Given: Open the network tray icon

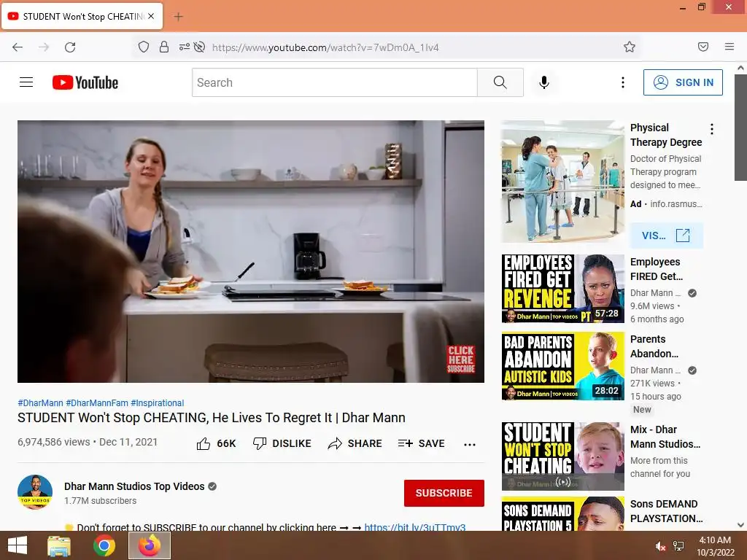Looking at the screenshot, I should click(678, 546).
